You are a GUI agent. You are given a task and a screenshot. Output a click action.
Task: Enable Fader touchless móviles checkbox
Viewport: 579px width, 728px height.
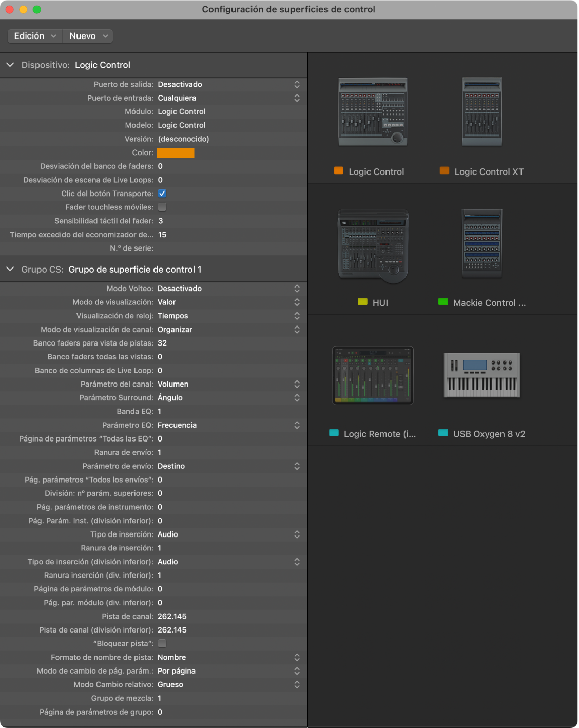pyautogui.click(x=162, y=207)
